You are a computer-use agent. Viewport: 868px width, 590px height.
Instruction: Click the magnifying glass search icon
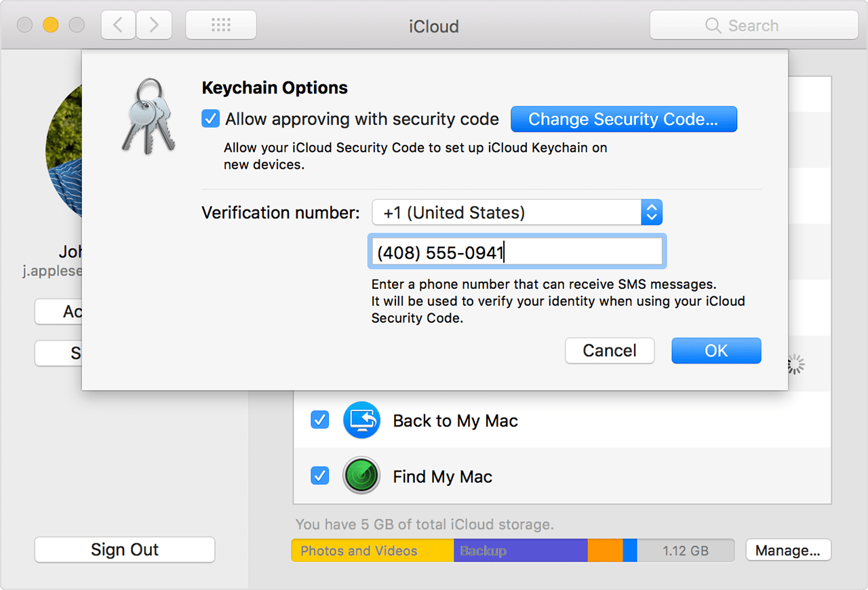click(713, 26)
